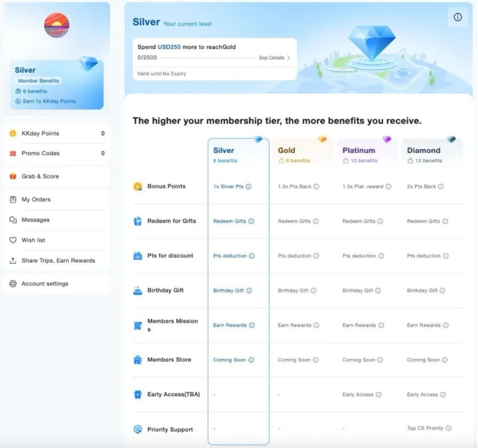478x448 pixels.
Task: Click info icon next to 1x Silver Pts
Action: pos(249,186)
